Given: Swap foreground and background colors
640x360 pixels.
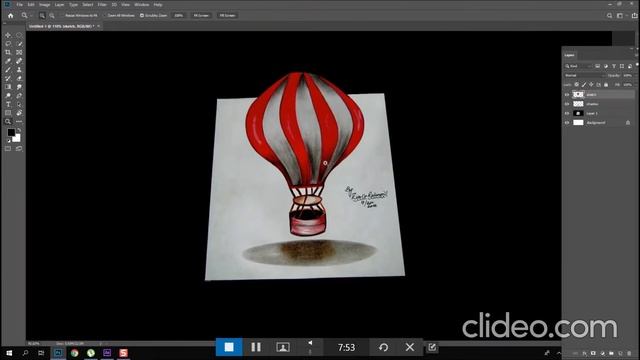Looking at the screenshot, I should click(19, 130).
